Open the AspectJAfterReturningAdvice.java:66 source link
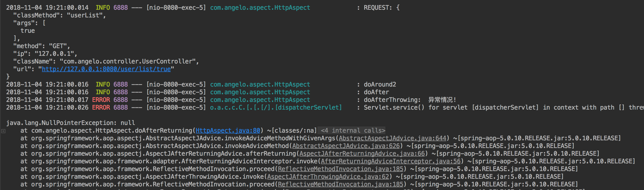The image size is (644, 190). 362,154
